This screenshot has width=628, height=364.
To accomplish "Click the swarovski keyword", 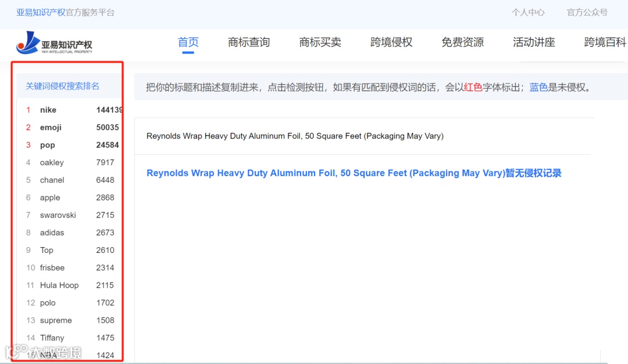I will pyautogui.click(x=58, y=215).
